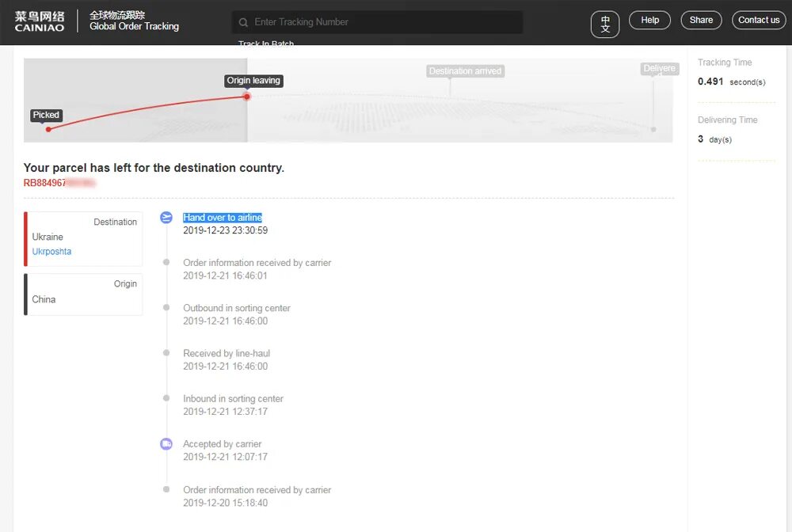The width and height of the screenshot is (792, 532).
Task: Click the 2019-12-23 23:30:59 timestamp
Action: (x=225, y=230)
